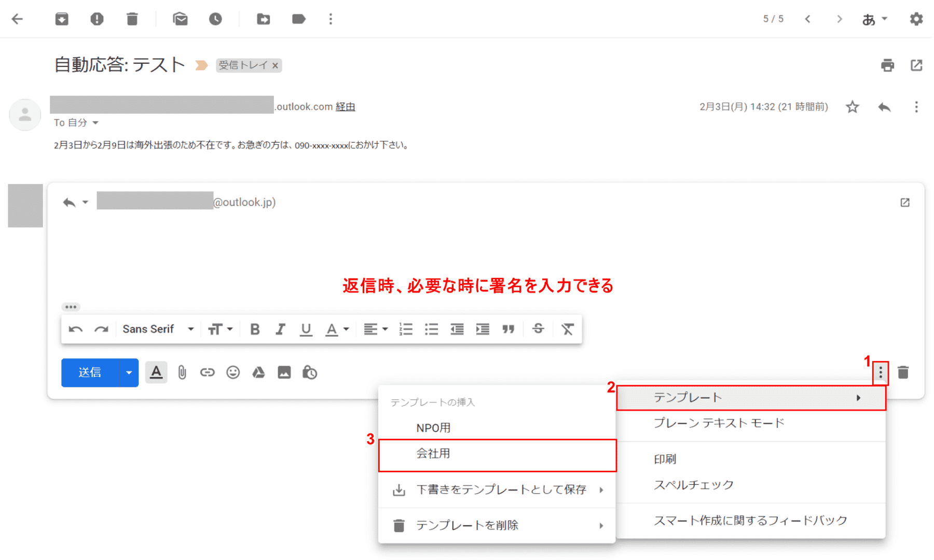Archive this conversation
The width and height of the screenshot is (934, 560).
point(62,19)
